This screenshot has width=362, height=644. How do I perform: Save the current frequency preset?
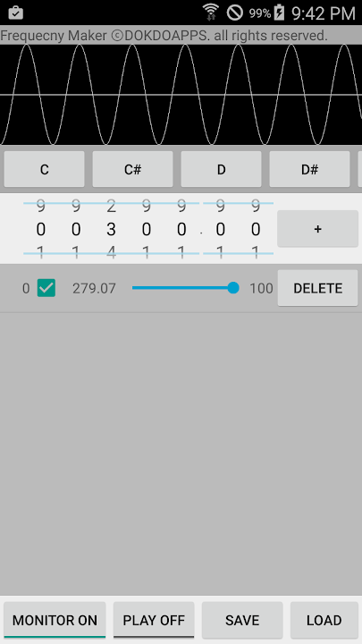[242, 620]
